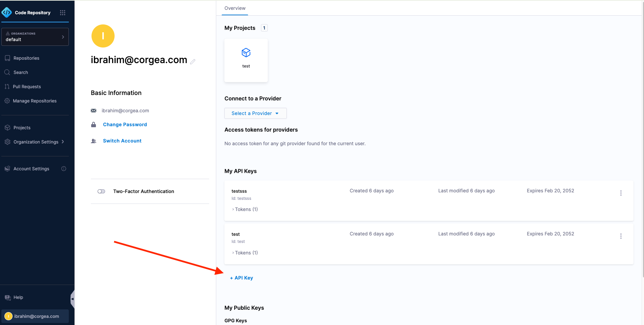Screen dimensions: 644x325
Task: Click the Help chat icon
Action: (8, 298)
